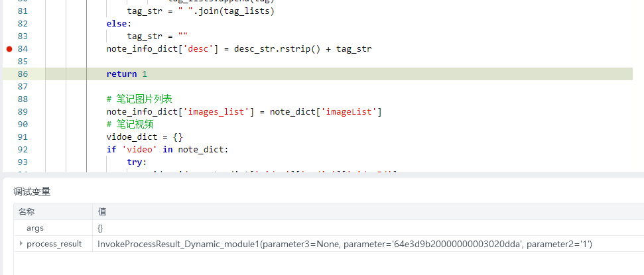644x275 pixels.
Task: Open the 调试变量 panel title
Action: coord(32,192)
